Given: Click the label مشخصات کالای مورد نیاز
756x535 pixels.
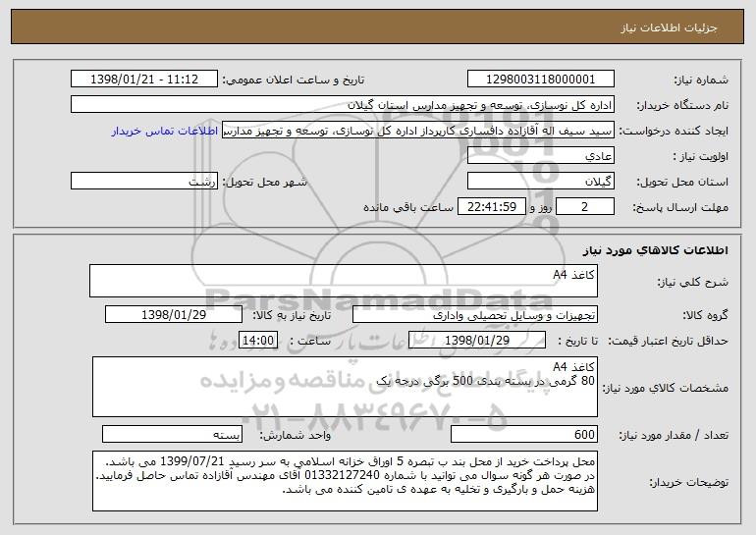Looking at the screenshot, I should coord(666,388).
